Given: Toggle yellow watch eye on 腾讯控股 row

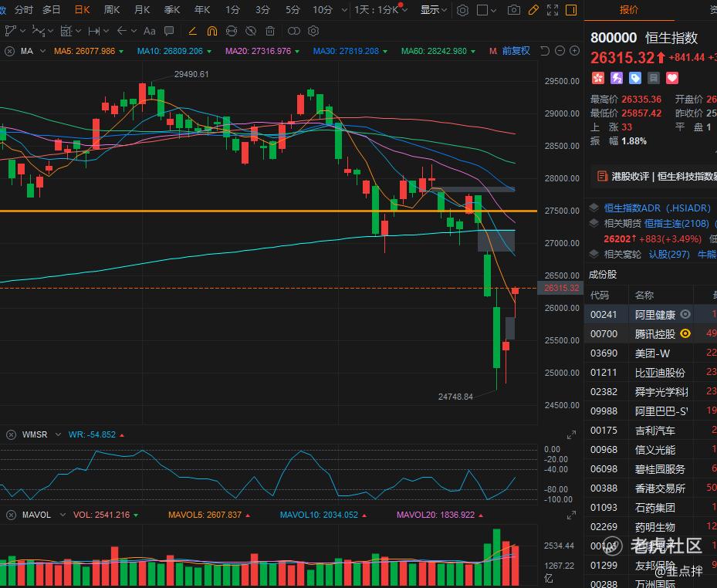Looking at the screenshot, I should (x=685, y=333).
